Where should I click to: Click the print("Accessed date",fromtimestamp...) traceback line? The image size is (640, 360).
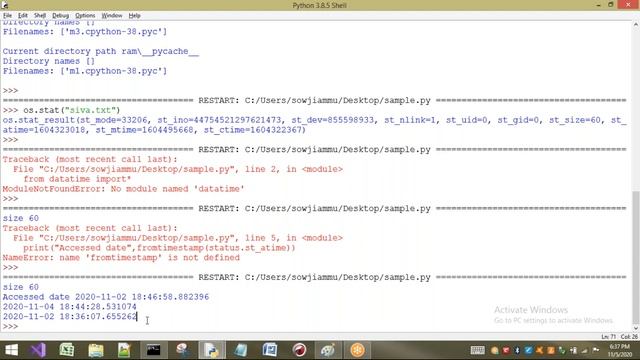(x=159, y=248)
